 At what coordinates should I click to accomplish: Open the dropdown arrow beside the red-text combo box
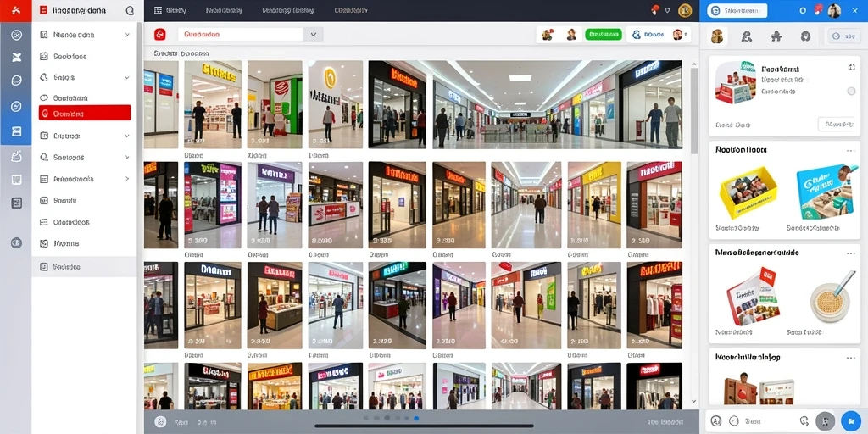313,34
